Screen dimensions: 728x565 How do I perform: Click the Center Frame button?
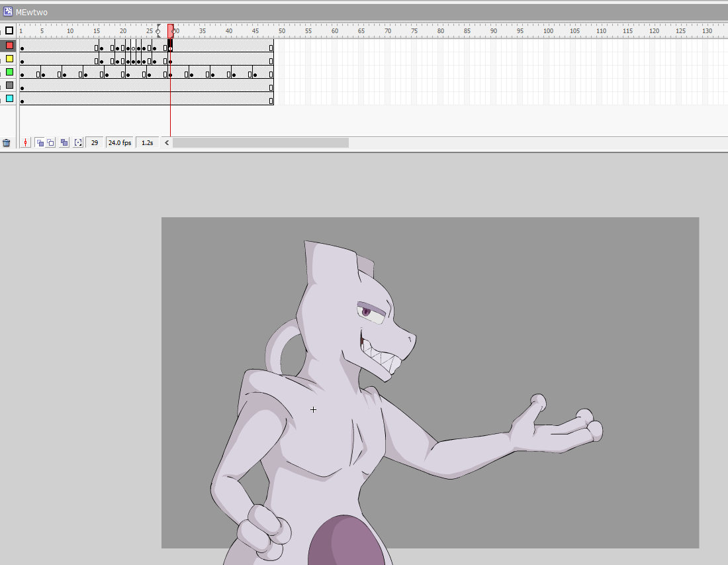pyautogui.click(x=26, y=142)
